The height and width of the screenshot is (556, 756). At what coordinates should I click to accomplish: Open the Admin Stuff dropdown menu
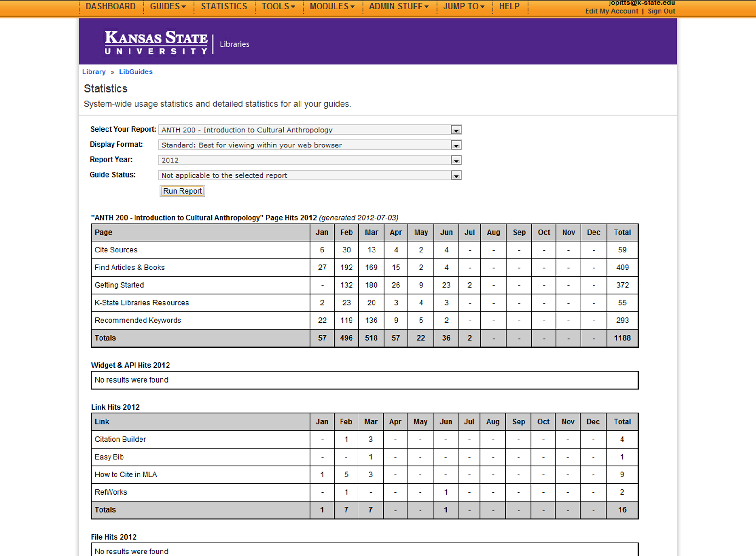click(x=399, y=6)
